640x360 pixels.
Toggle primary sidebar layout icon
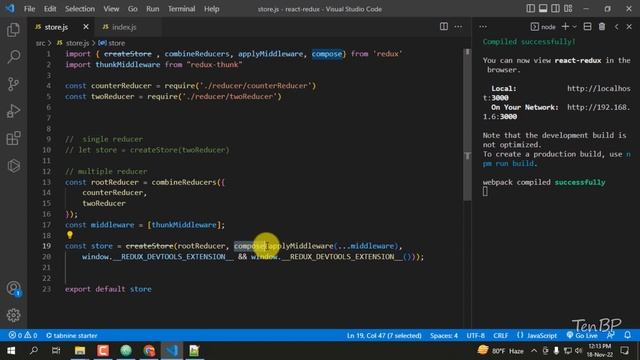pyautogui.click(x=530, y=9)
